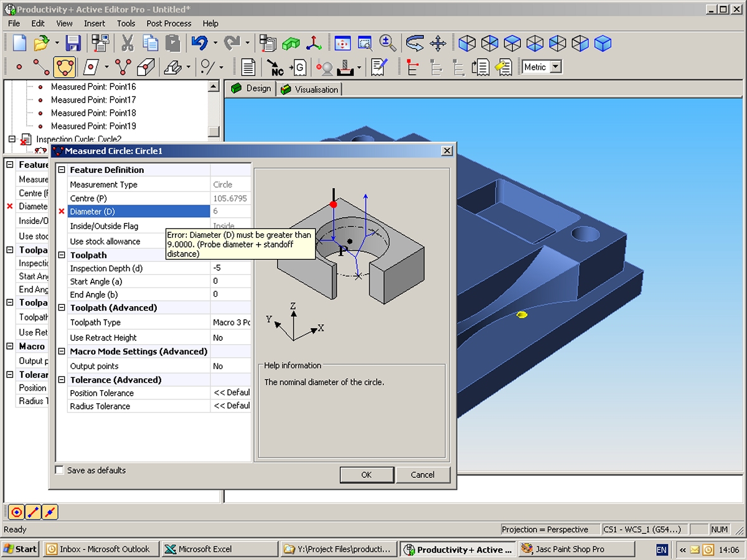Open the Metric units dropdown

pyautogui.click(x=556, y=67)
